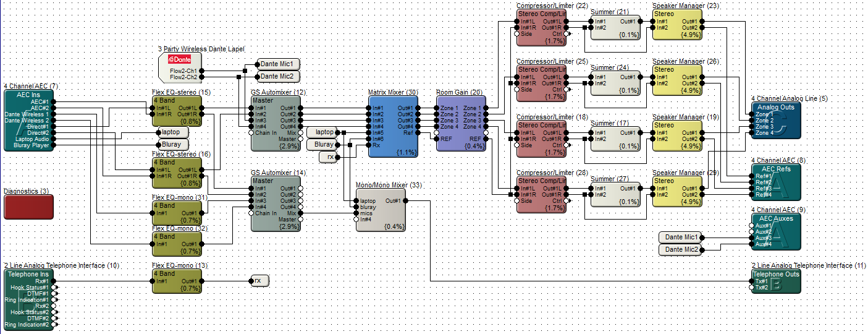This screenshot has height=334, width=868.
Task: Click Chain In port on GS Automixer (14)
Action: pos(251,213)
